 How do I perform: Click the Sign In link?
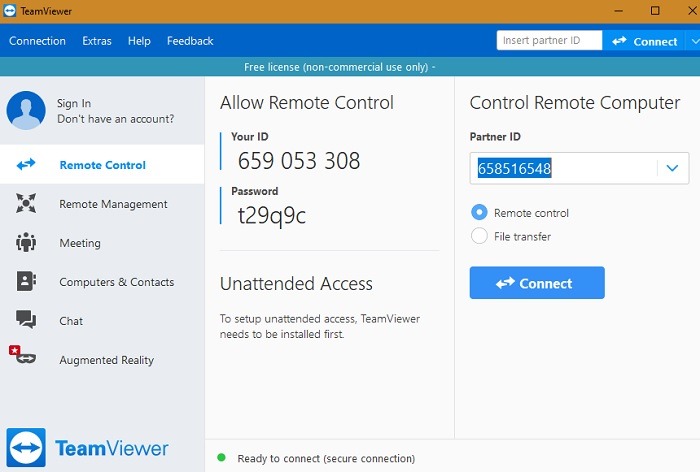click(x=74, y=103)
